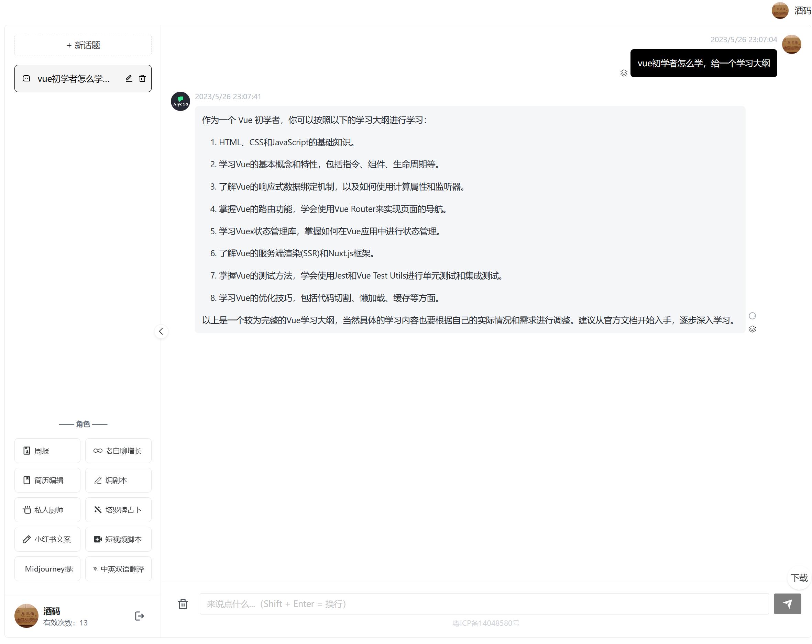Pick the 简历编辑 role
Image resolution: width=812 pixels, height=644 pixels.
pyautogui.click(x=47, y=480)
